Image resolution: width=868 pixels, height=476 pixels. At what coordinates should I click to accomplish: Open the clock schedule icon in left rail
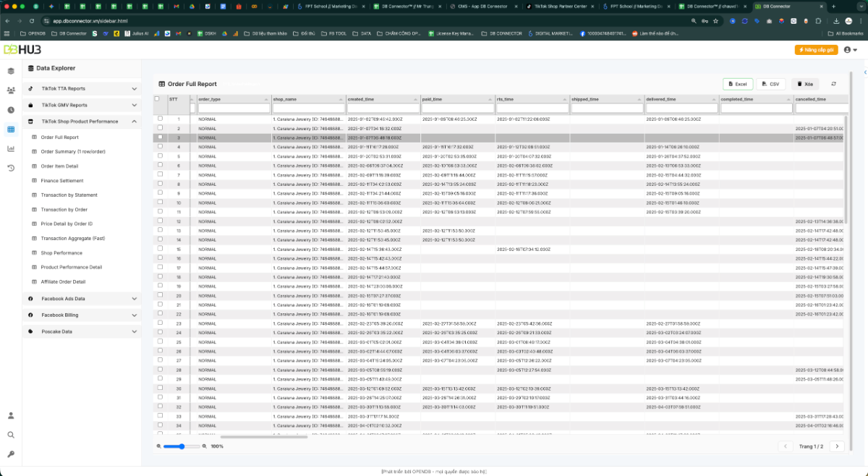[11, 110]
